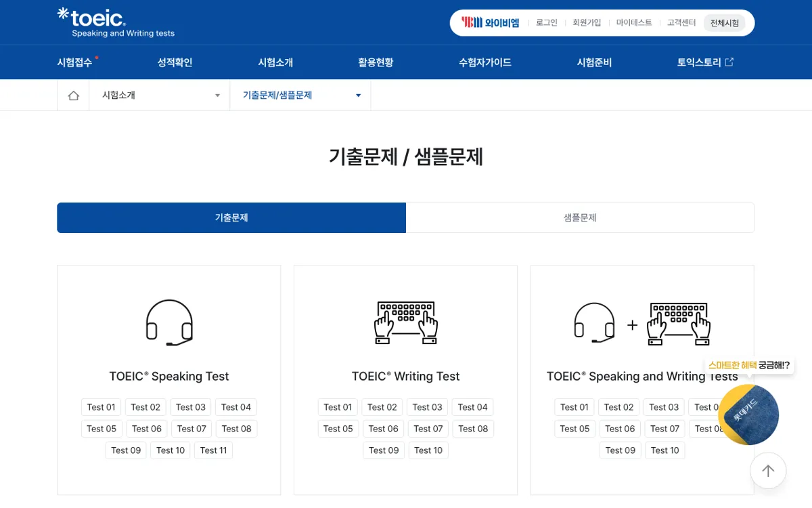The image size is (812, 508).
Task: Open Speaking and Writing Test 09
Action: click(621, 450)
